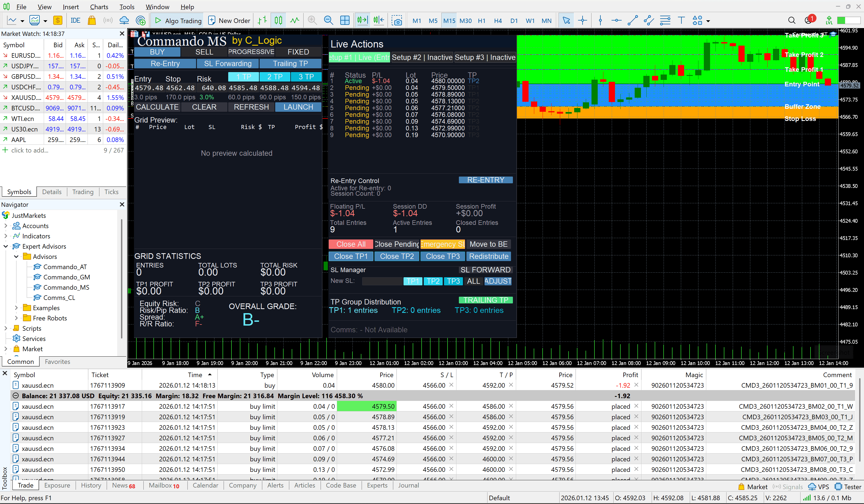Choose the Fibonacci retracement tool
The width and height of the screenshot is (864, 504).
coord(665,21)
